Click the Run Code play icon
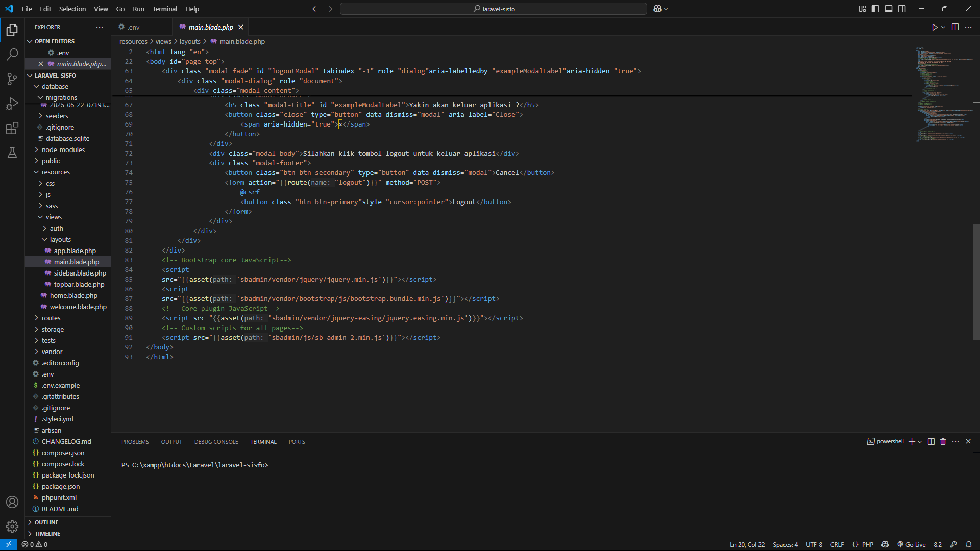Image resolution: width=980 pixels, height=551 pixels. click(x=935, y=27)
